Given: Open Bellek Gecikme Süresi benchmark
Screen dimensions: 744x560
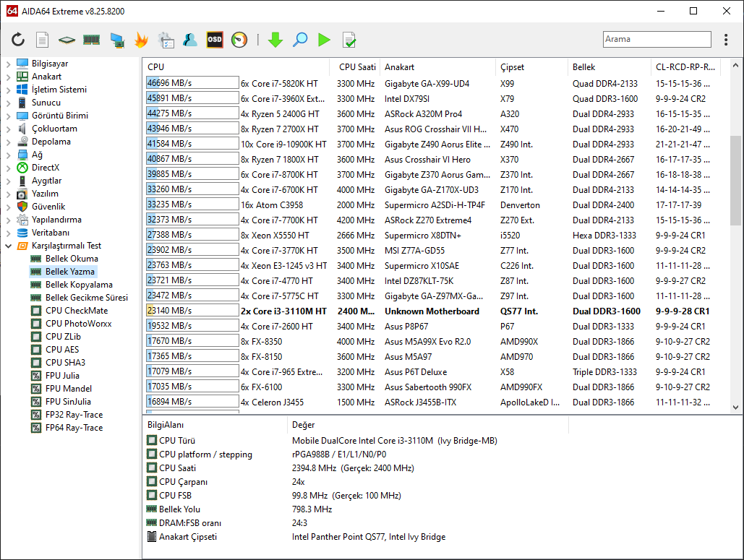Looking at the screenshot, I should (86, 297).
